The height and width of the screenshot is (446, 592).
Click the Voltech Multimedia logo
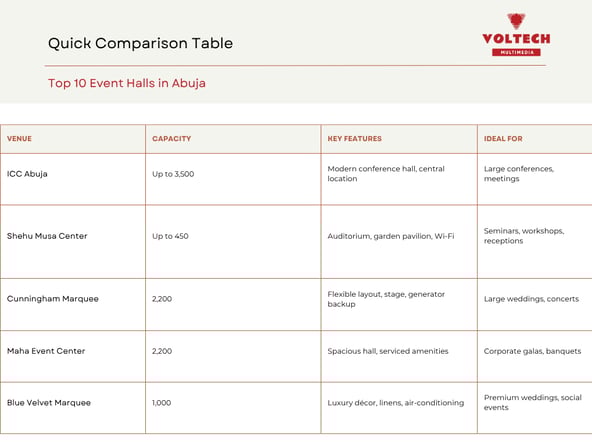pos(516,35)
